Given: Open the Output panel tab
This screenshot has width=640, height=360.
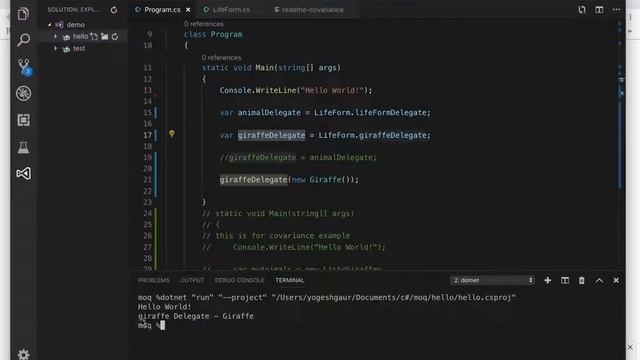Looking at the screenshot, I should 192,280.
